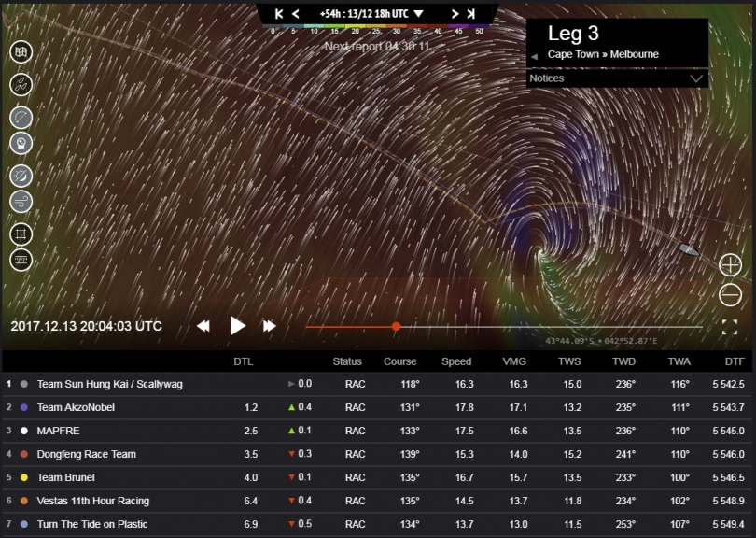Click AkzoNobel's speed value 17.8

pos(464,408)
